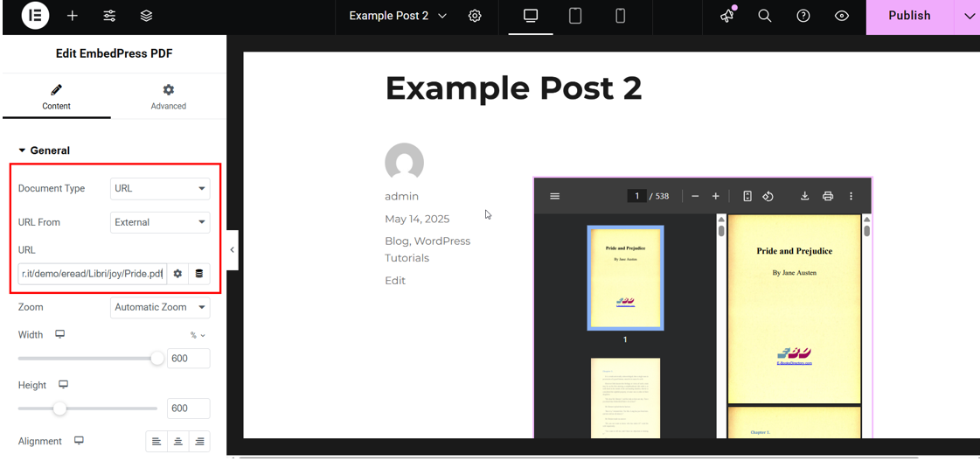Open Site Settings sliders icon

pos(109,16)
